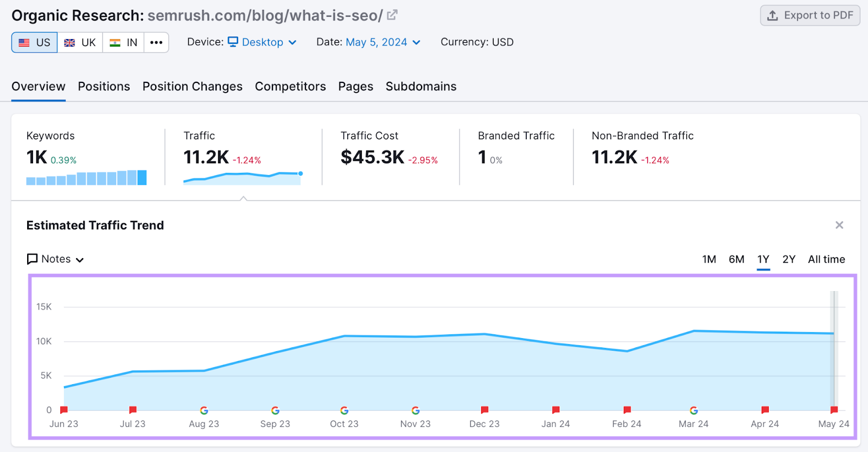
Task: Switch database to UK
Action: coord(80,42)
